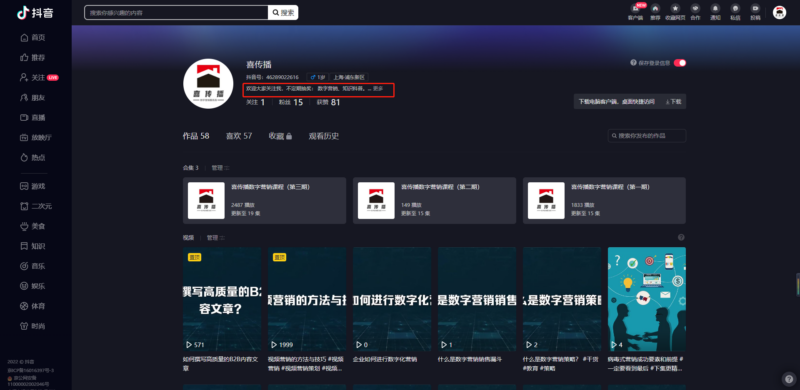
Task: Open 游戏 category in sidebar
Action: coord(33,186)
